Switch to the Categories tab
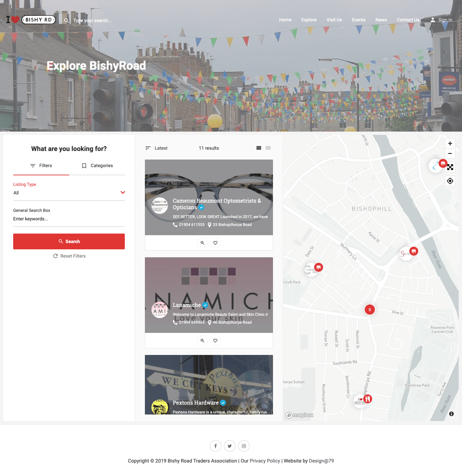Screen dimensions: 462x476 [97, 166]
